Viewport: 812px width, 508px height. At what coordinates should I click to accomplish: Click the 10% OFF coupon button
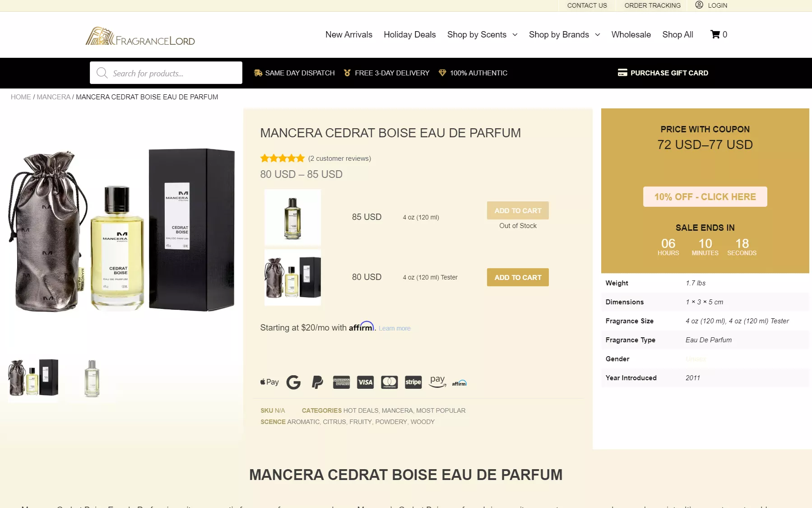tap(705, 197)
